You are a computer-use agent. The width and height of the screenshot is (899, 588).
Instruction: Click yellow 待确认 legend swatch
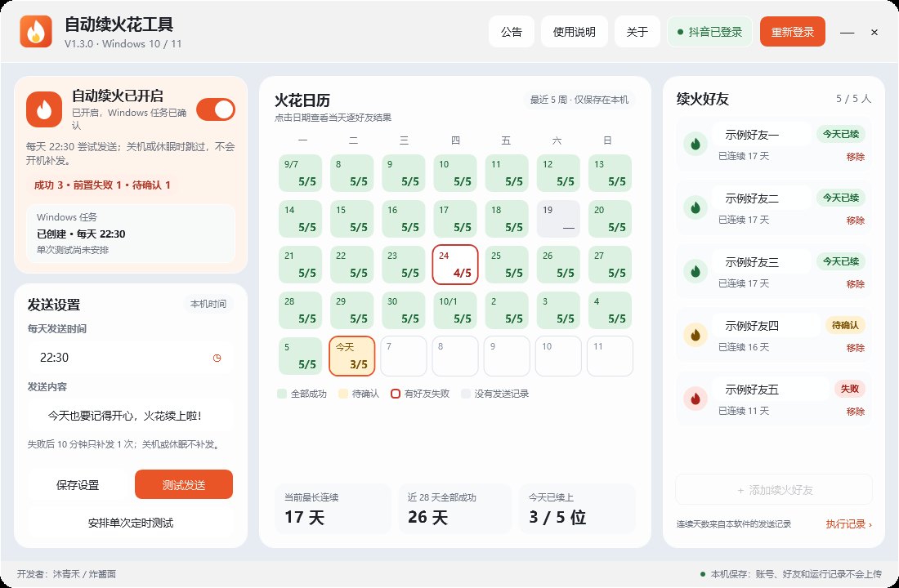click(x=343, y=394)
